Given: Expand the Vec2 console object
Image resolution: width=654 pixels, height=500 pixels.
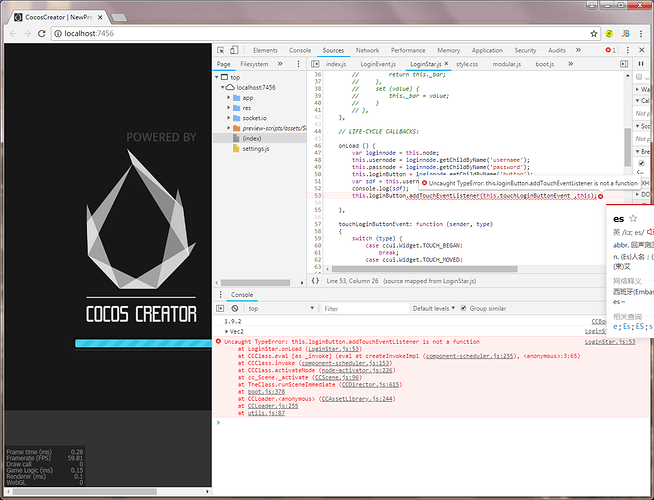Looking at the screenshot, I should click(226, 332).
